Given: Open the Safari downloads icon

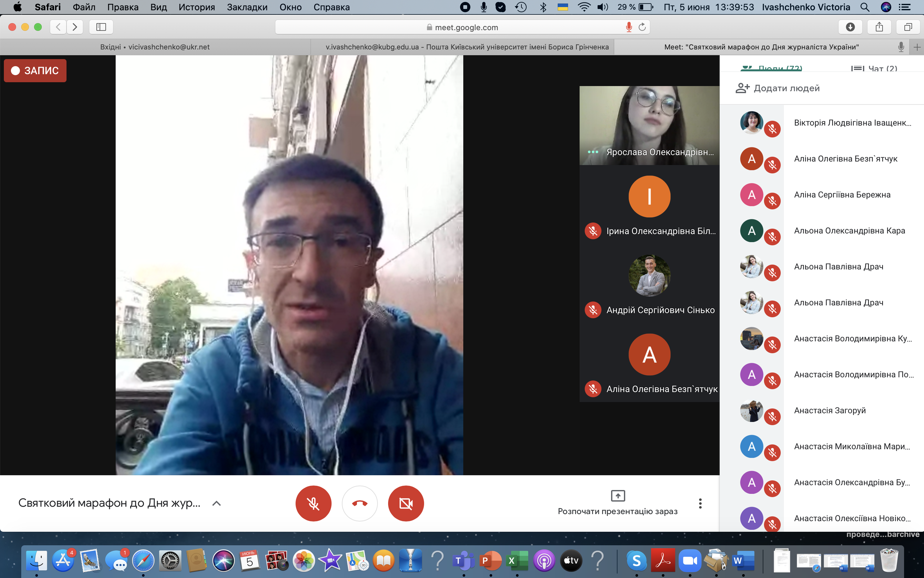Looking at the screenshot, I should pyautogui.click(x=850, y=27).
